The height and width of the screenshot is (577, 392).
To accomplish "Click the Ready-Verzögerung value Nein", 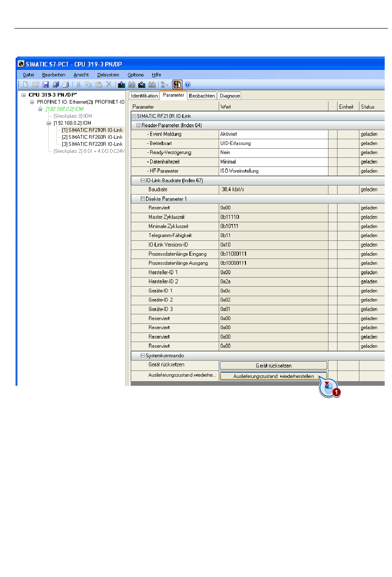I will (x=273, y=152).
